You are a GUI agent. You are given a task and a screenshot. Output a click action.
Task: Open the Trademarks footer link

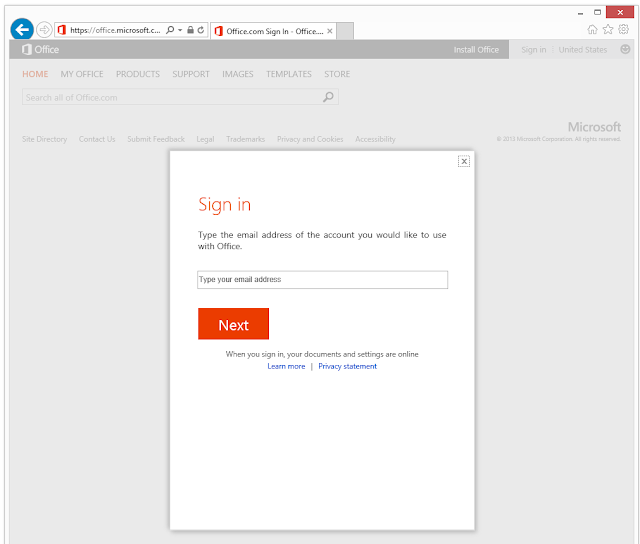(246, 139)
